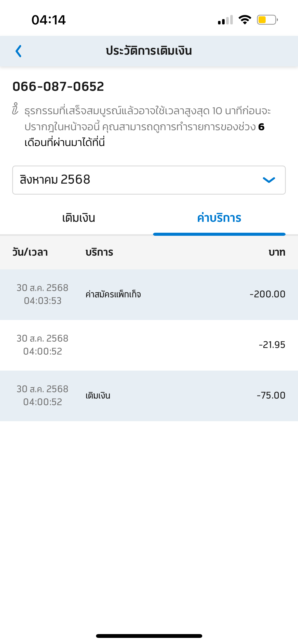Select the ค่าบริการ tab

pos(219,218)
